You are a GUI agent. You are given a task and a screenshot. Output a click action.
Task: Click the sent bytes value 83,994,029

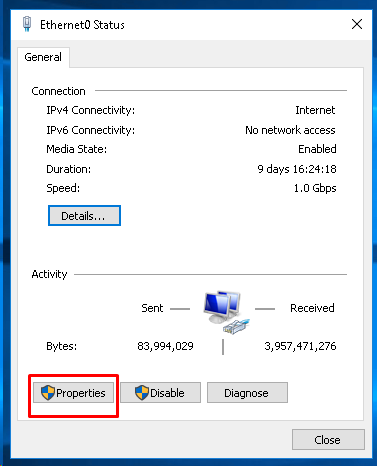(165, 346)
